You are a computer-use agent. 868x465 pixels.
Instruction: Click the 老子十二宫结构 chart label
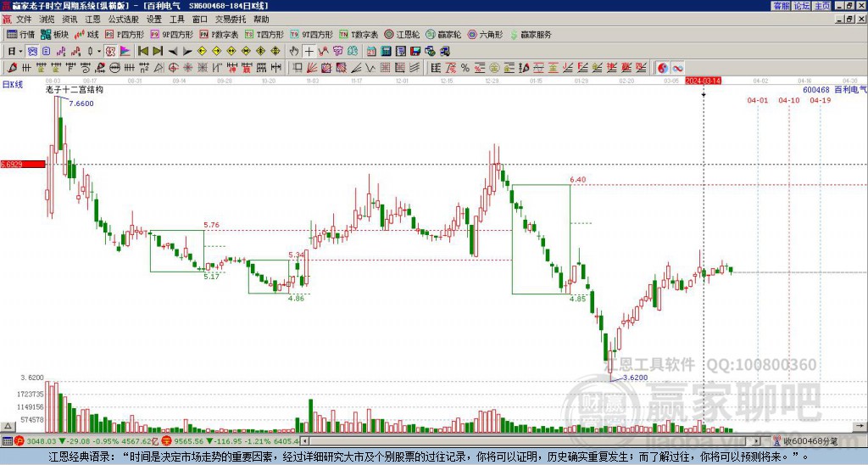[75, 90]
